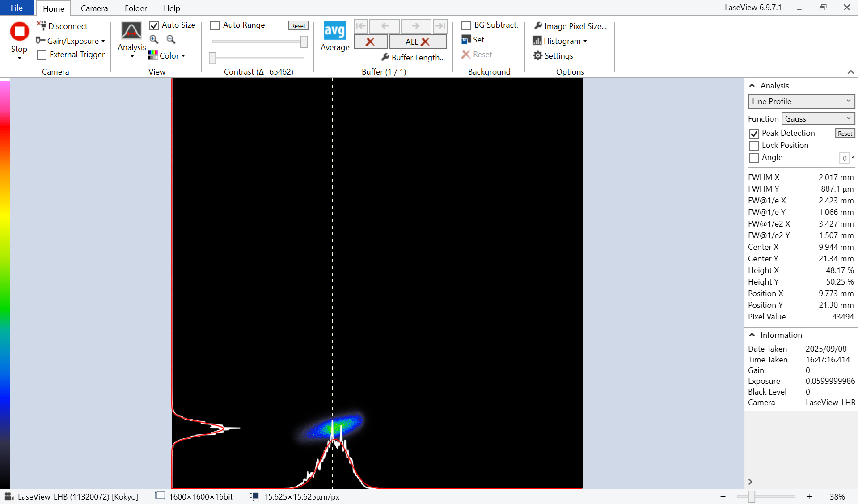Click the Exposure value 0.0599999986

click(830, 381)
